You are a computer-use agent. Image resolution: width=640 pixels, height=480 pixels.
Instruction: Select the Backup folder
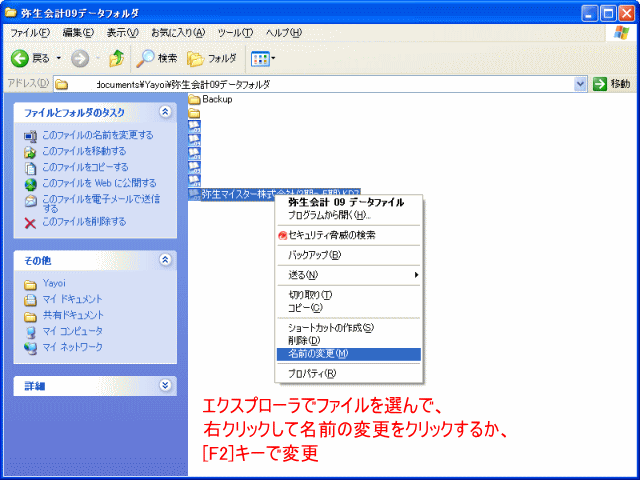[x=211, y=99]
